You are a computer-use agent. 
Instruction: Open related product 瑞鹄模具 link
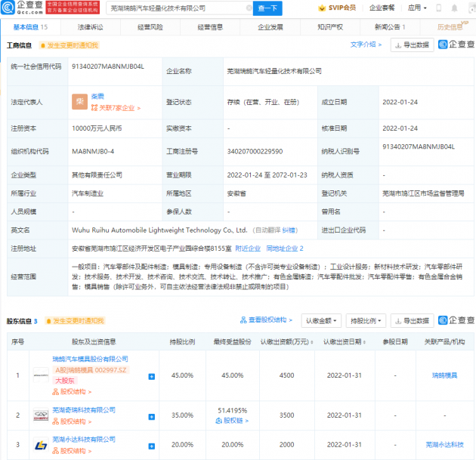coord(444,375)
